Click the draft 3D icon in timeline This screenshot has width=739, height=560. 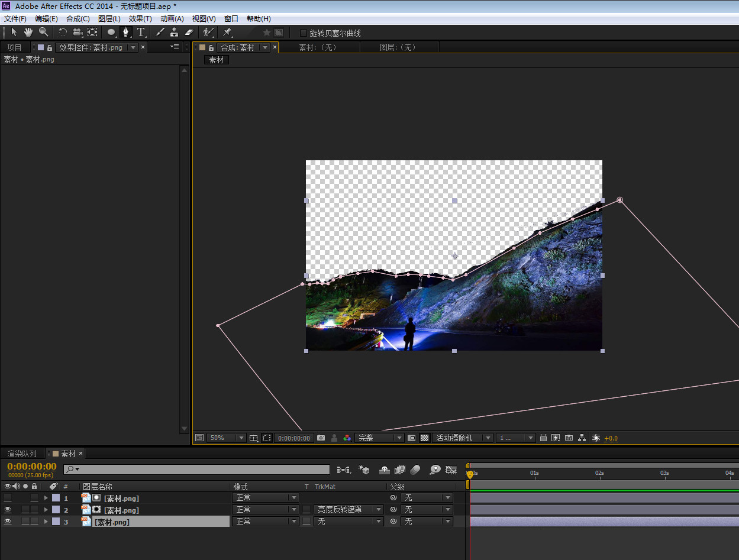[x=364, y=470]
